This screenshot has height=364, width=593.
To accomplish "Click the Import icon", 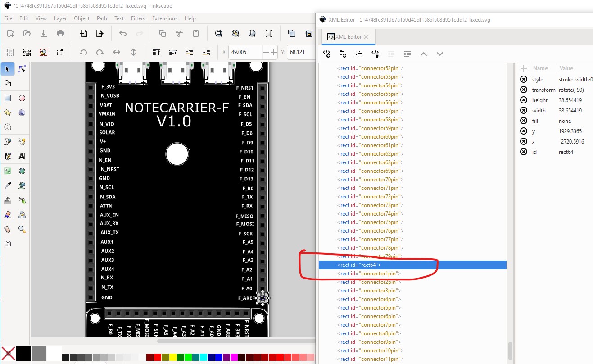I will click(83, 33).
